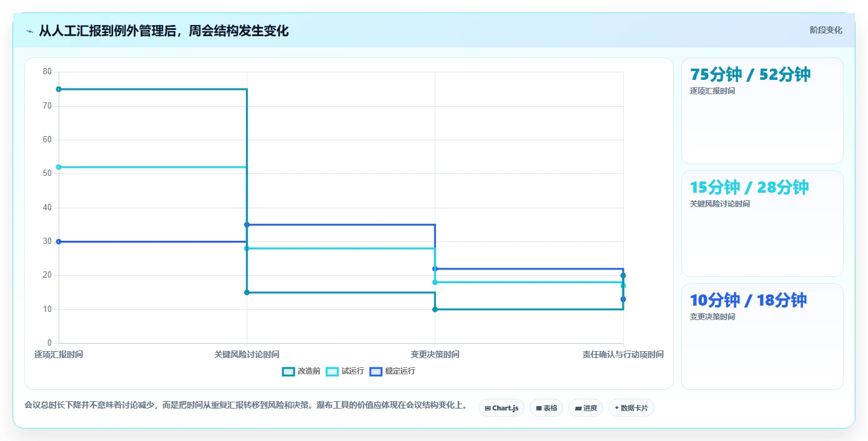Select the 改造前 point at 10 above 变更决策时间
The height and width of the screenshot is (441, 868).
[435, 309]
